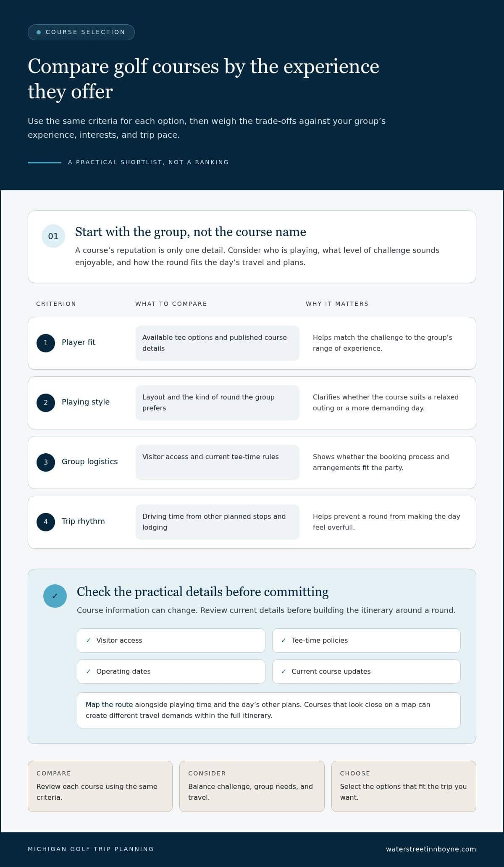Open the waterstreetinnboyne.com link

[431, 849]
